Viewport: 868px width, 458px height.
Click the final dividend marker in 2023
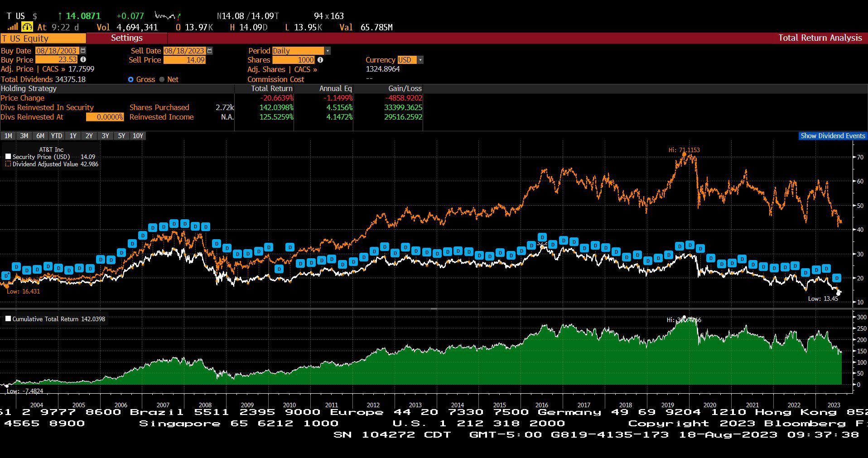[837, 278]
